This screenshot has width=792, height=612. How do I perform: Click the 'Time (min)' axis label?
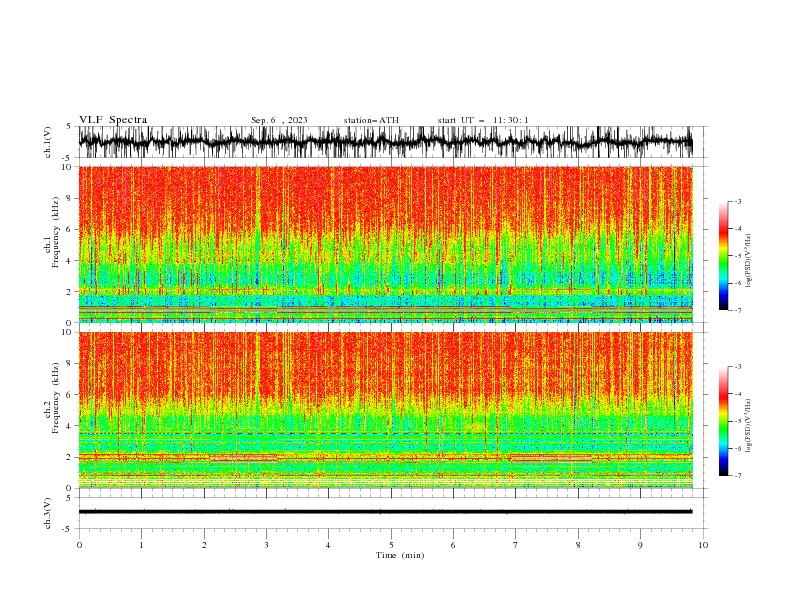click(400, 555)
